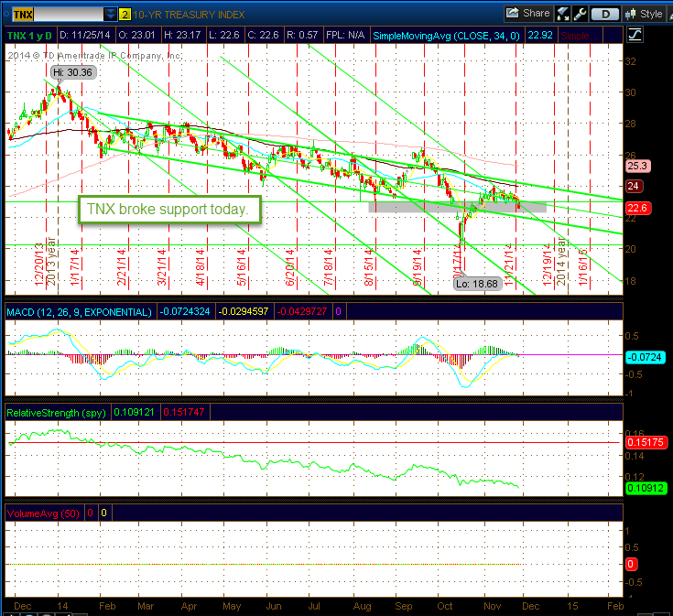
Task: Open the Style menu
Action: [x=644, y=14]
